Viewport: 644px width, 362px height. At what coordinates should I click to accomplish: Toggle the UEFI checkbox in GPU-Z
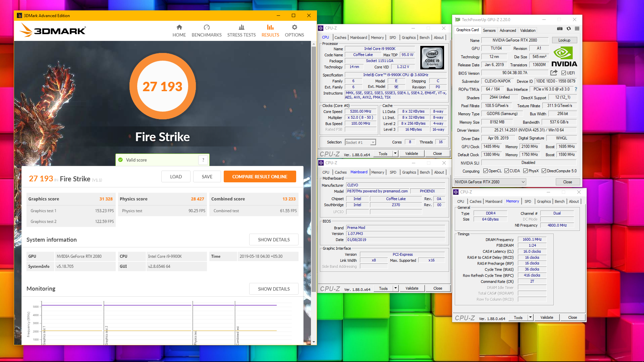(564, 73)
